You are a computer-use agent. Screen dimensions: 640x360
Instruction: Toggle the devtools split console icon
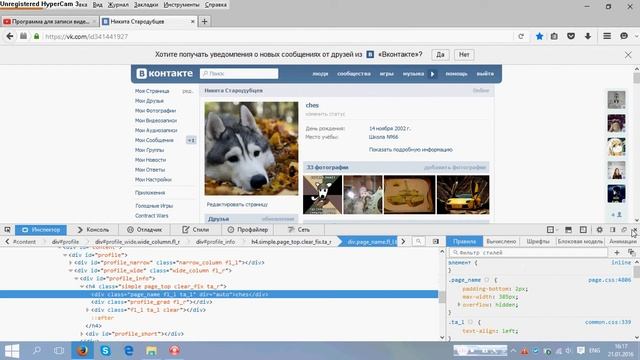point(568,230)
